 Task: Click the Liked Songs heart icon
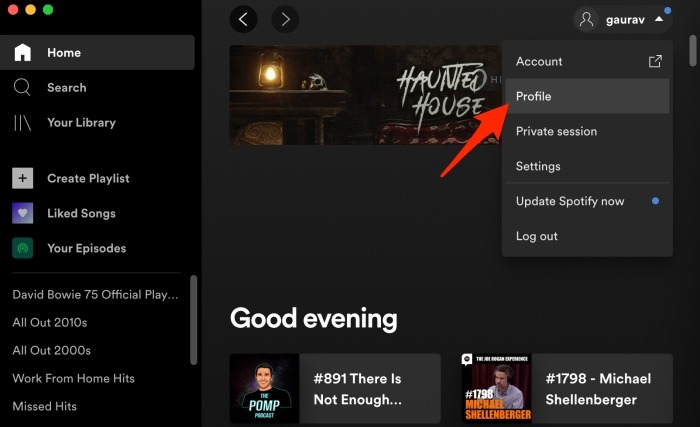tap(22, 213)
